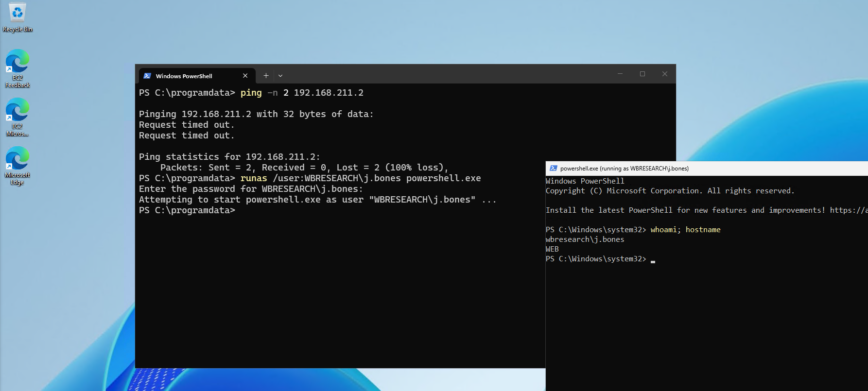Click the 'Enter the password for WBRESEARCH\j.bones:' line
Image resolution: width=868 pixels, height=391 pixels.
pos(251,189)
